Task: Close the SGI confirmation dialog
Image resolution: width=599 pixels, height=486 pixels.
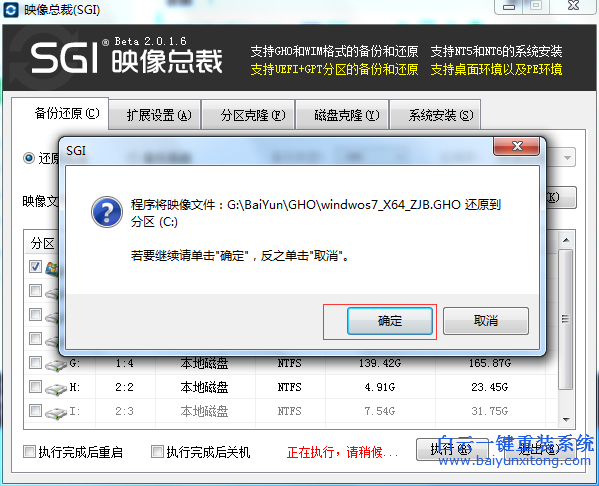Action: tap(516, 146)
